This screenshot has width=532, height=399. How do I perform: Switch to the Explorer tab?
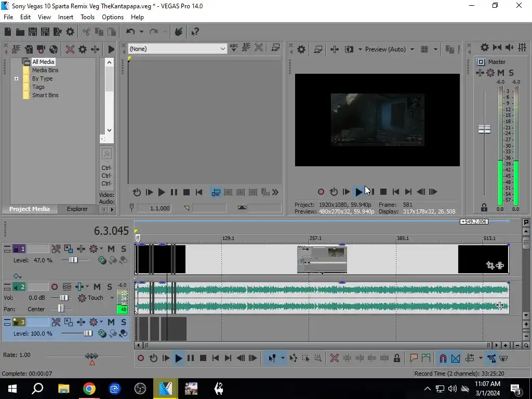[77, 209]
